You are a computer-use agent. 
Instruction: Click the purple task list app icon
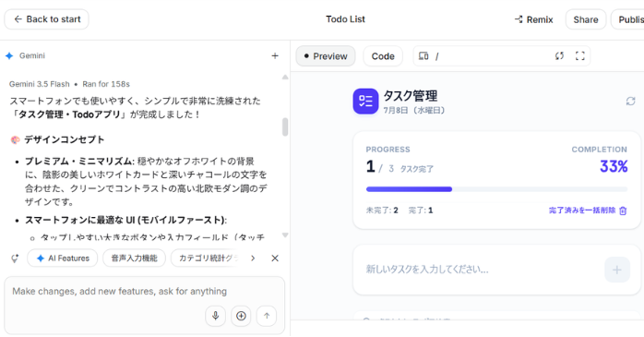pyautogui.click(x=365, y=102)
